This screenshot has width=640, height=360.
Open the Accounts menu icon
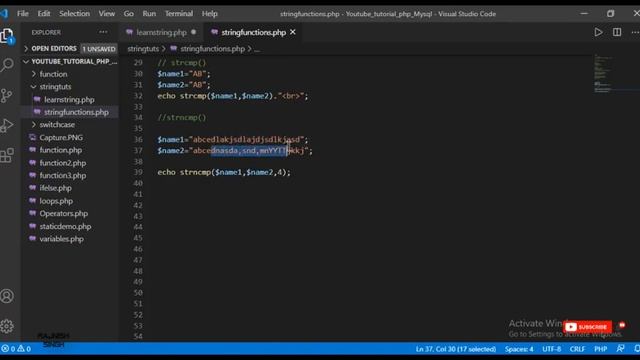7,296
